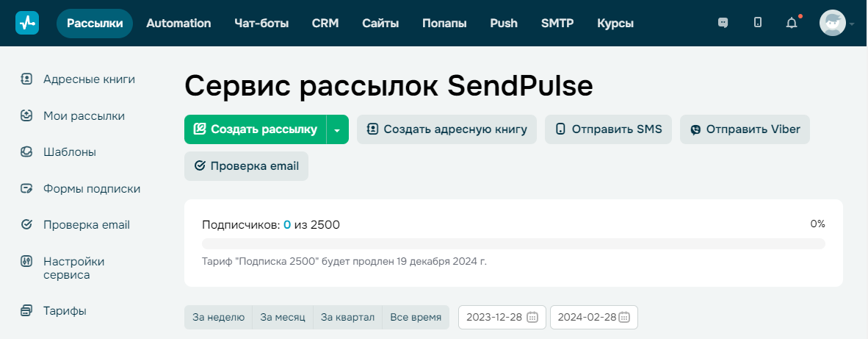This screenshot has width=868, height=339.
Task: Open calendar icon in 2024-02-28 date field
Action: 624,318
